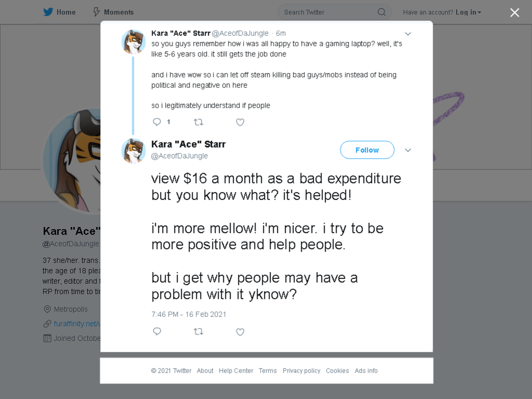The width and height of the screenshot is (532, 399).
Task: Open the parent tweet's chevron menu
Action: (408, 34)
